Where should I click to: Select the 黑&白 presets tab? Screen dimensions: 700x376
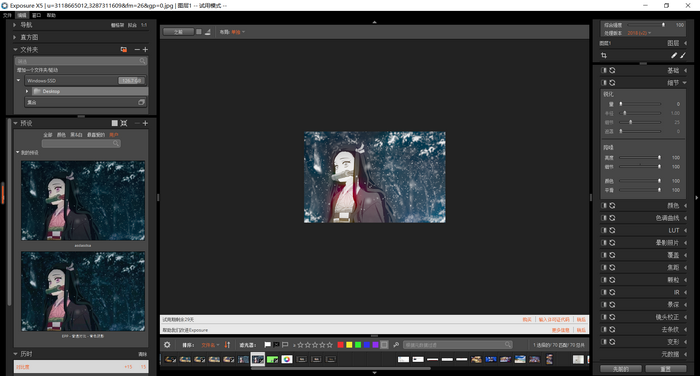tap(76, 135)
